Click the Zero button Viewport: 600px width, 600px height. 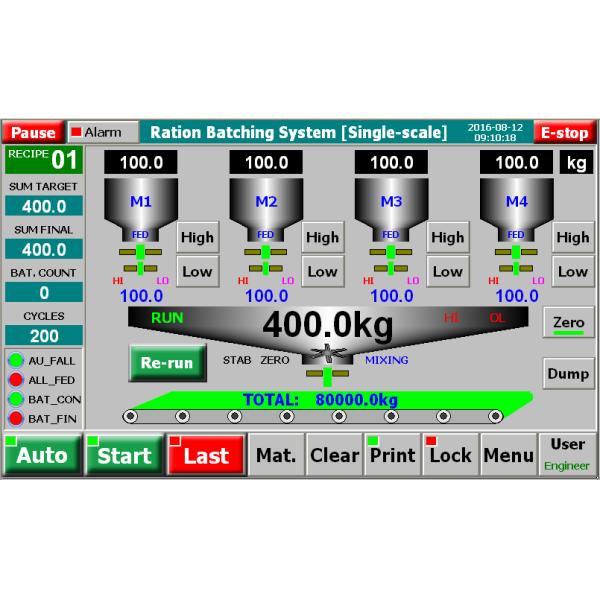569,322
